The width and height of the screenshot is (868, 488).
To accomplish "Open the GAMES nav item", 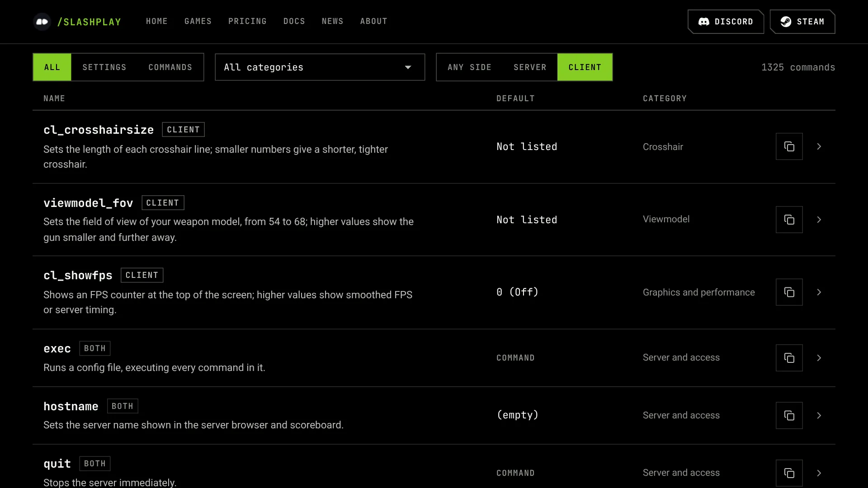I will tap(198, 21).
